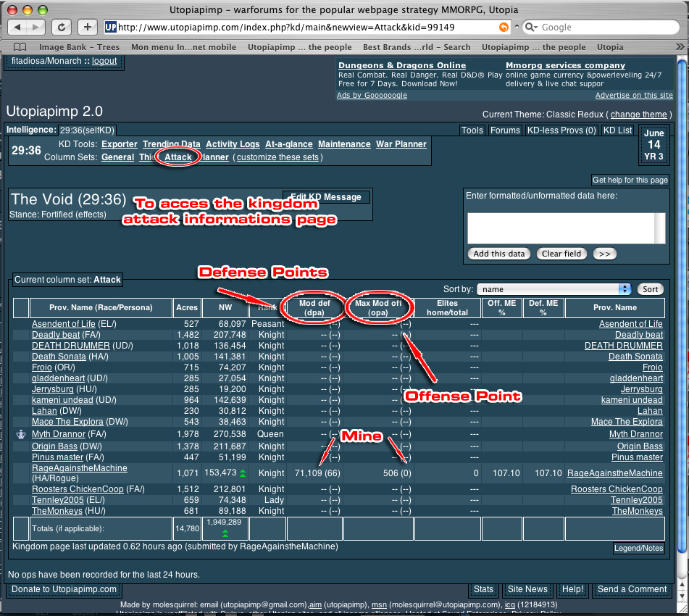Click the queen crown icon beside Myth Drannor
Viewport: 689px width, 616px height.
tap(21, 434)
